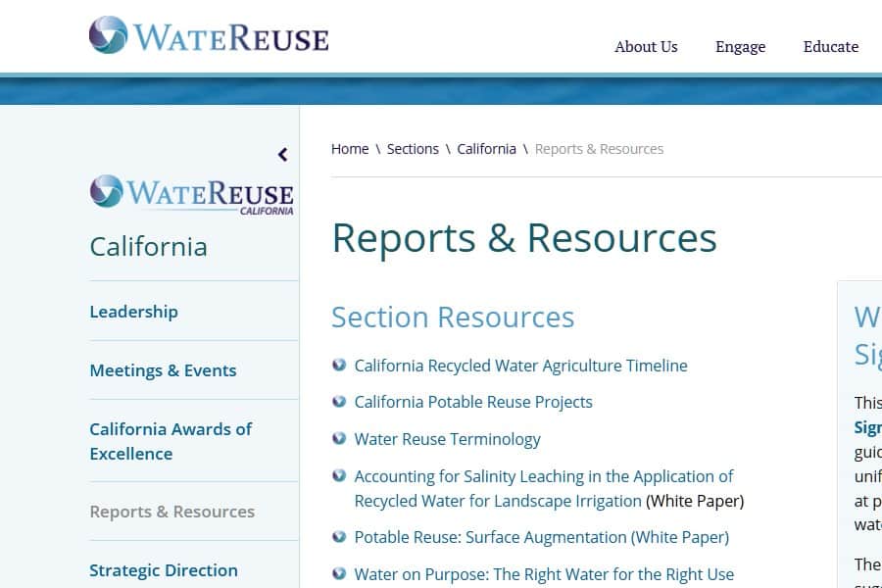Select Reports & Resources sidebar item

(171, 512)
